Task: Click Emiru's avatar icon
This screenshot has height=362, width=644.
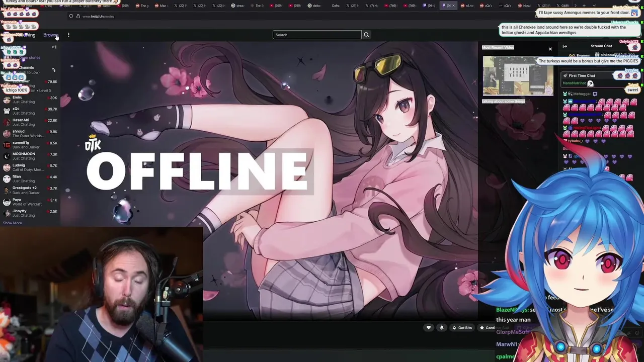Action: pos(7,100)
